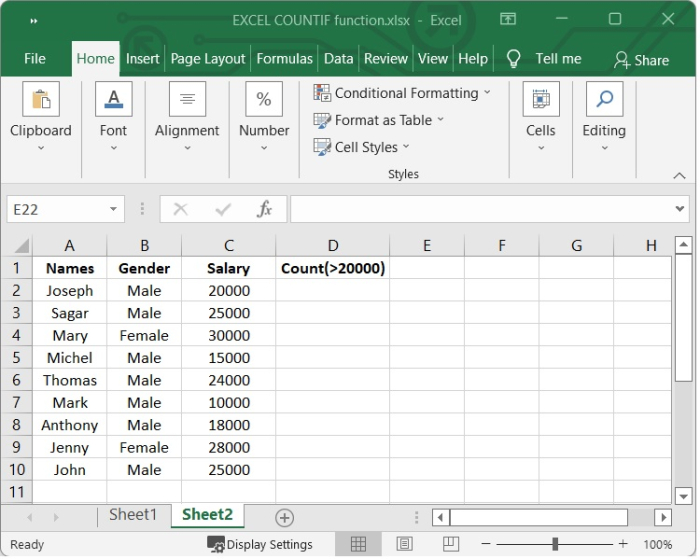Click the Cells group icon
Image resolution: width=700 pixels, height=559 pixels.
click(541, 100)
